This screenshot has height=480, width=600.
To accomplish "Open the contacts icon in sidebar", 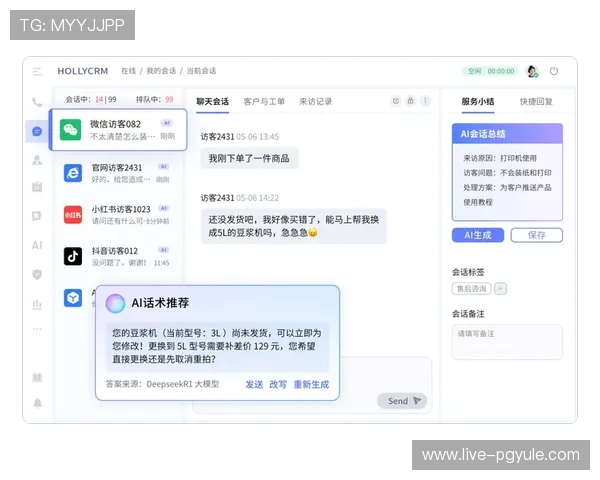I will (x=37, y=160).
